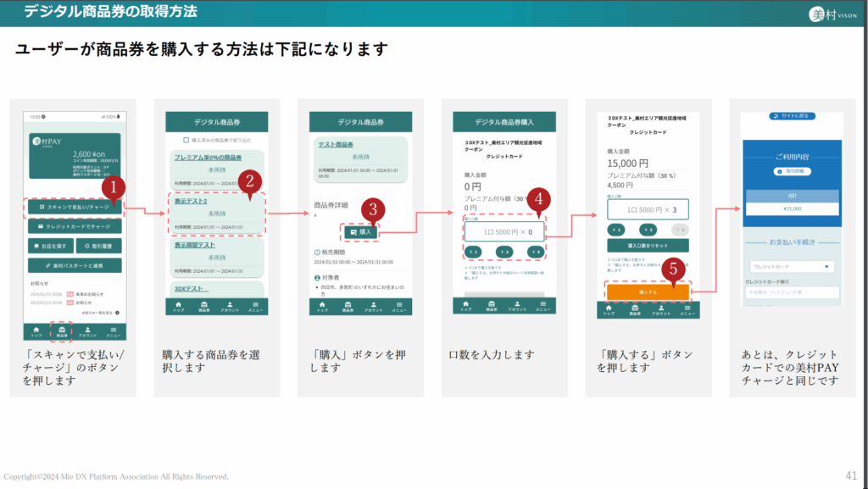Viewport: 868px width, 489px height.
Task: Click the red step marker number 1
Action: (x=114, y=188)
